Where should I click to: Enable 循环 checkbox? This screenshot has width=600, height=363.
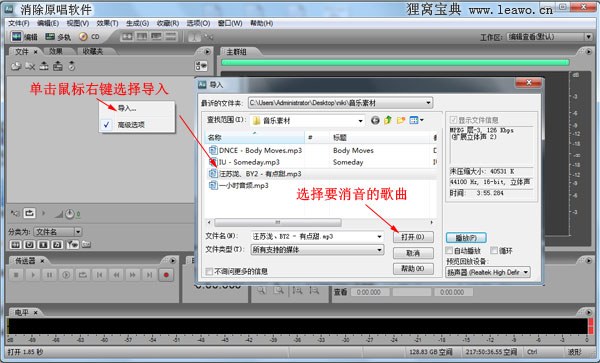(x=494, y=251)
